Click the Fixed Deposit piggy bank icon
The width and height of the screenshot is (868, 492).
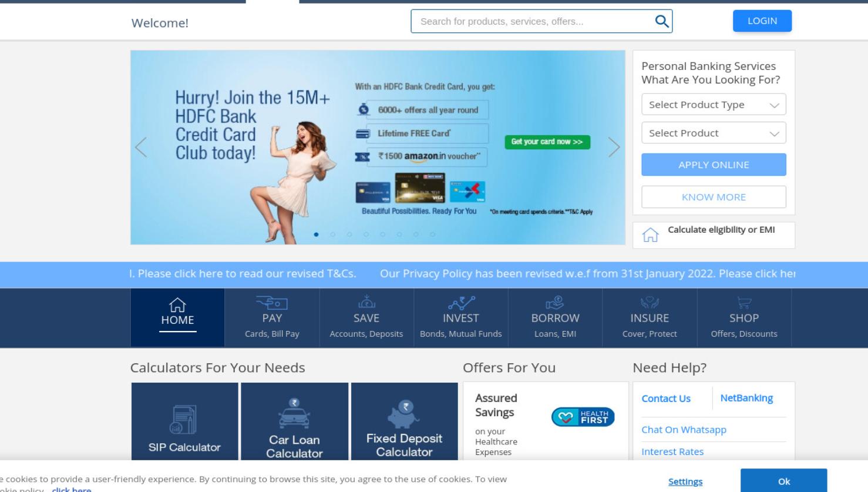(x=403, y=414)
